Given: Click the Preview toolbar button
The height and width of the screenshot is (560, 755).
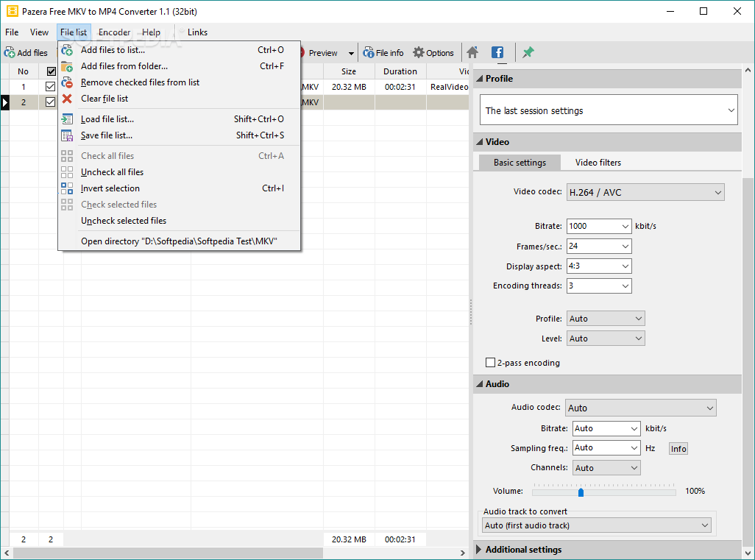Looking at the screenshot, I should pyautogui.click(x=322, y=53).
